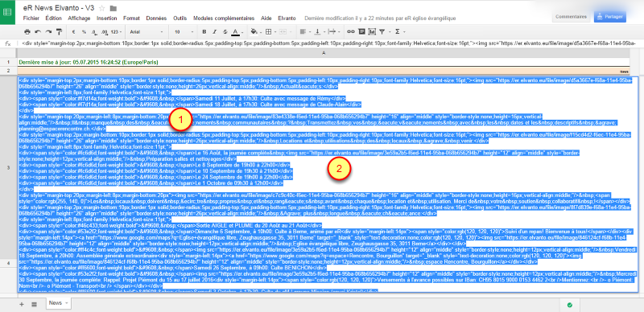
Task: Open text wrapping dropdown
Action: click(x=334, y=31)
